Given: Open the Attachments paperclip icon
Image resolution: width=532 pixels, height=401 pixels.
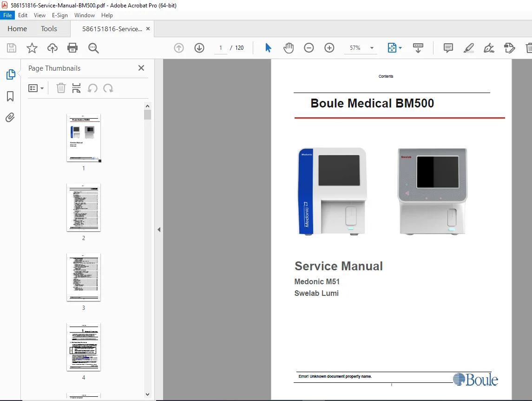Looking at the screenshot, I should 10,118.
